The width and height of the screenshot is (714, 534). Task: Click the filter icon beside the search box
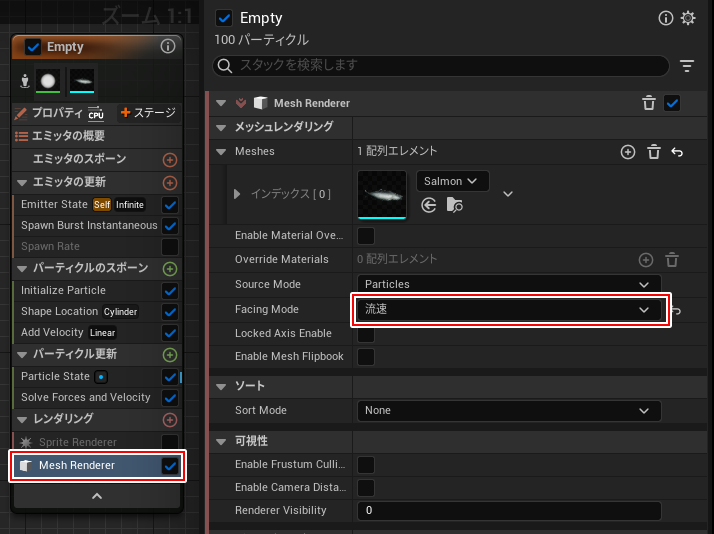click(x=687, y=66)
